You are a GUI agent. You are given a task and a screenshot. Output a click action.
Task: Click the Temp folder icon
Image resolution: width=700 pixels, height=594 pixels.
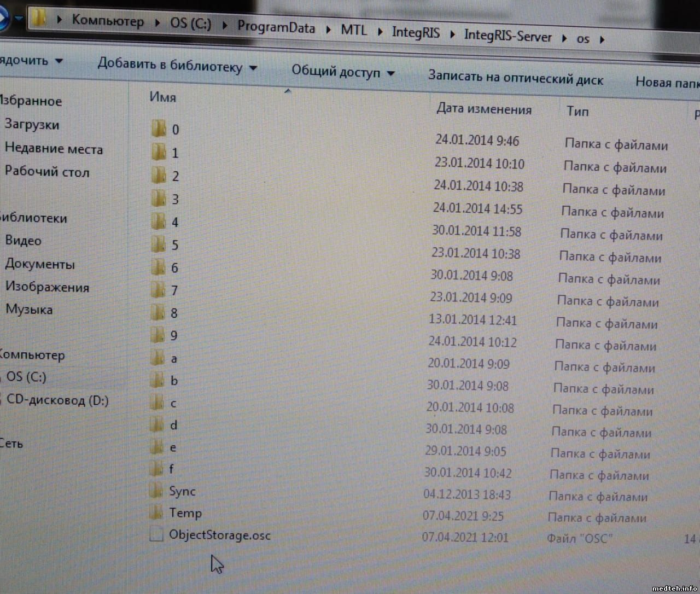click(x=156, y=513)
